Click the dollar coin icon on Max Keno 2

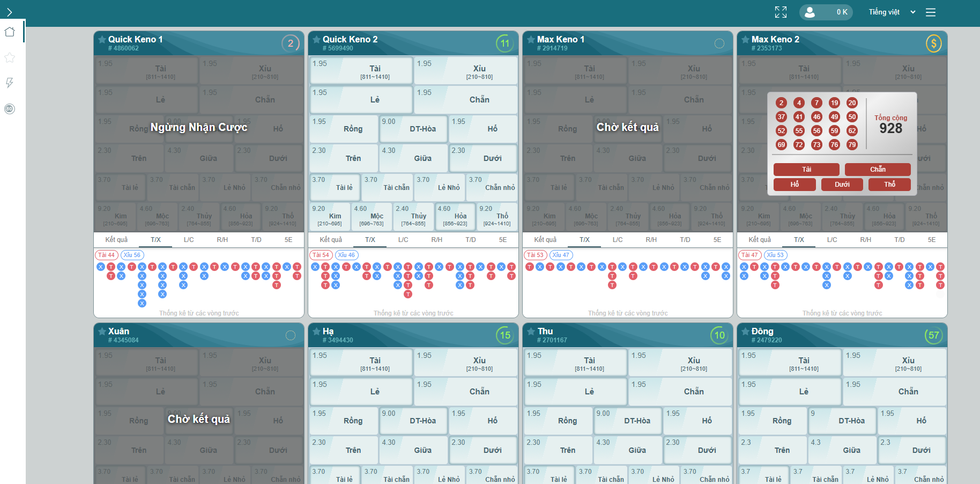point(933,43)
